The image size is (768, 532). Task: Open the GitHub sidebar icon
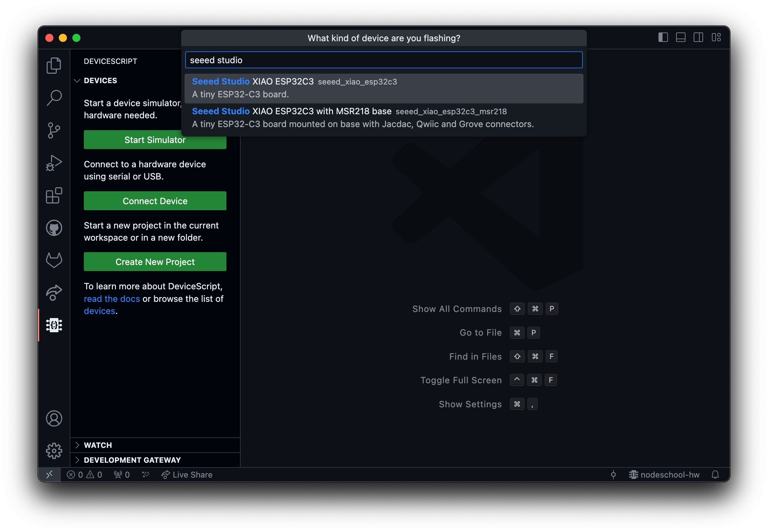(54, 228)
